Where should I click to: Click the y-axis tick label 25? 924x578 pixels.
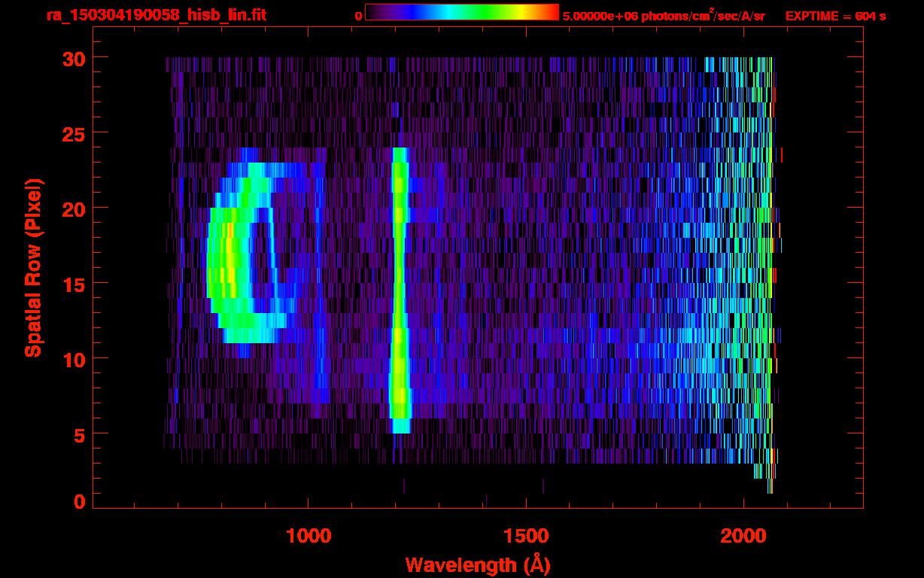(73, 133)
